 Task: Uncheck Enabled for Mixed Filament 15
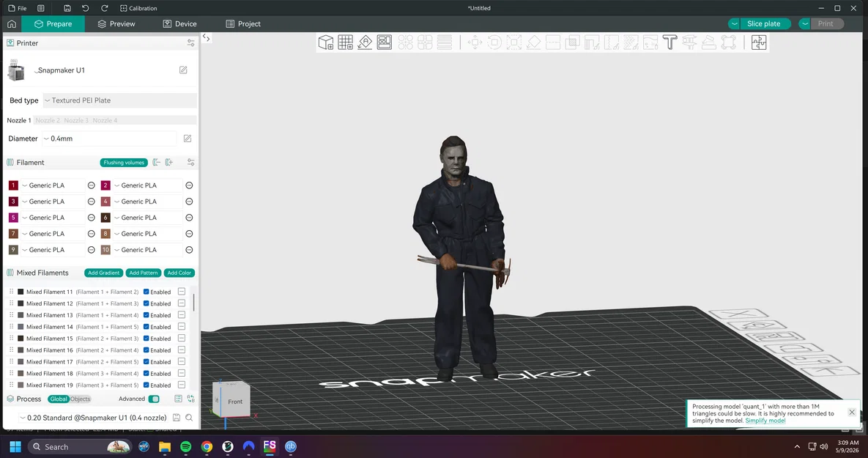[146, 339]
